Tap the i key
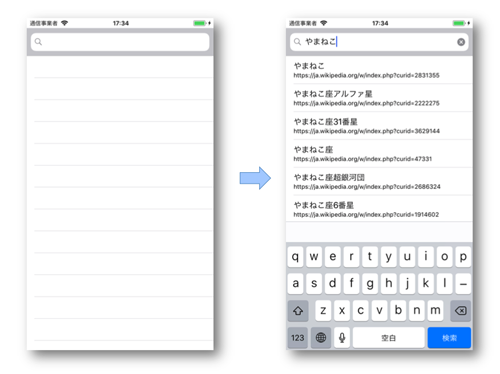This screenshot has height=374, width=500. 426,257
